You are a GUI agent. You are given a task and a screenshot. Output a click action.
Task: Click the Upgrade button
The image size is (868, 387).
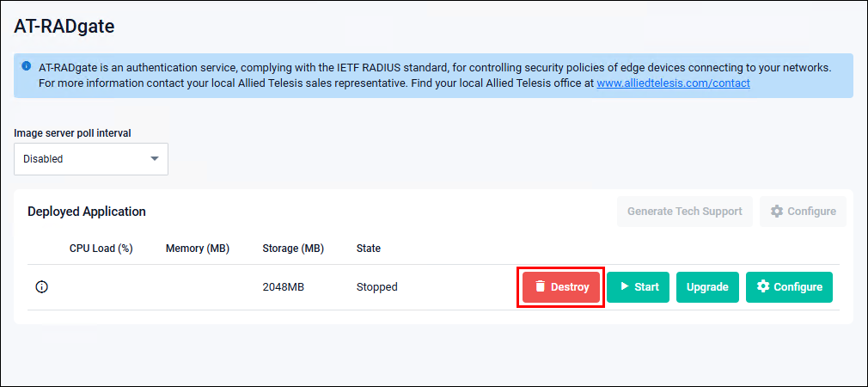click(x=707, y=287)
